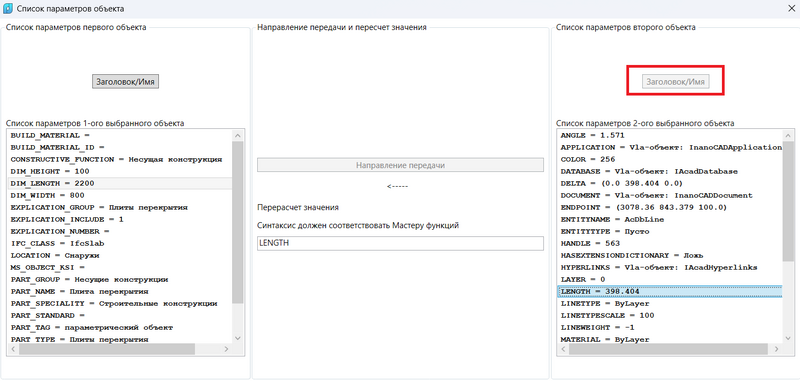This screenshot has height=381, width=800.
Task: Select the ANGLE = 1.571 row
Action: [x=669, y=136]
